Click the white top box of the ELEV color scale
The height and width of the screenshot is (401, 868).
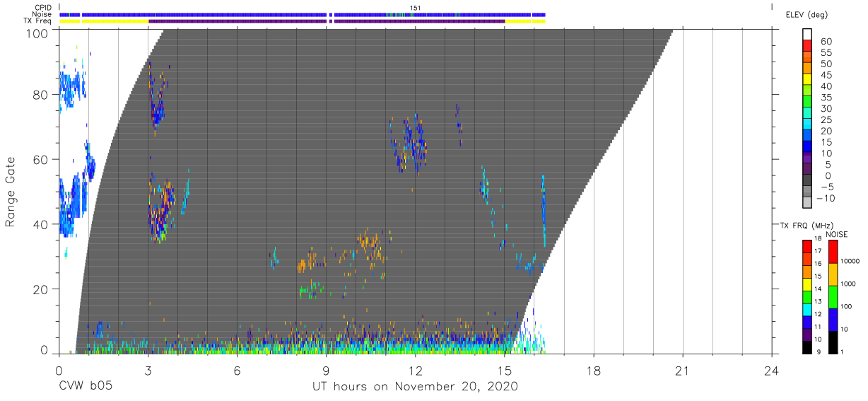pos(808,35)
